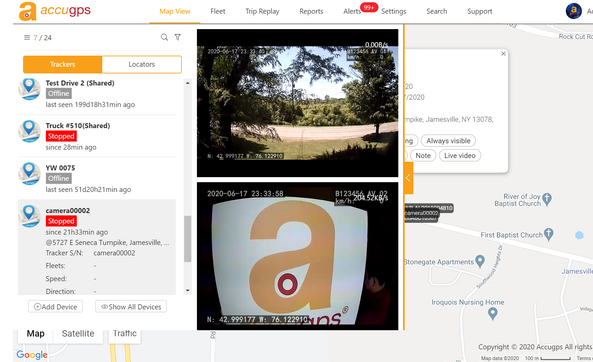Click 'since 21h33min ago' text
This screenshot has height=362, width=593.
(76, 232)
